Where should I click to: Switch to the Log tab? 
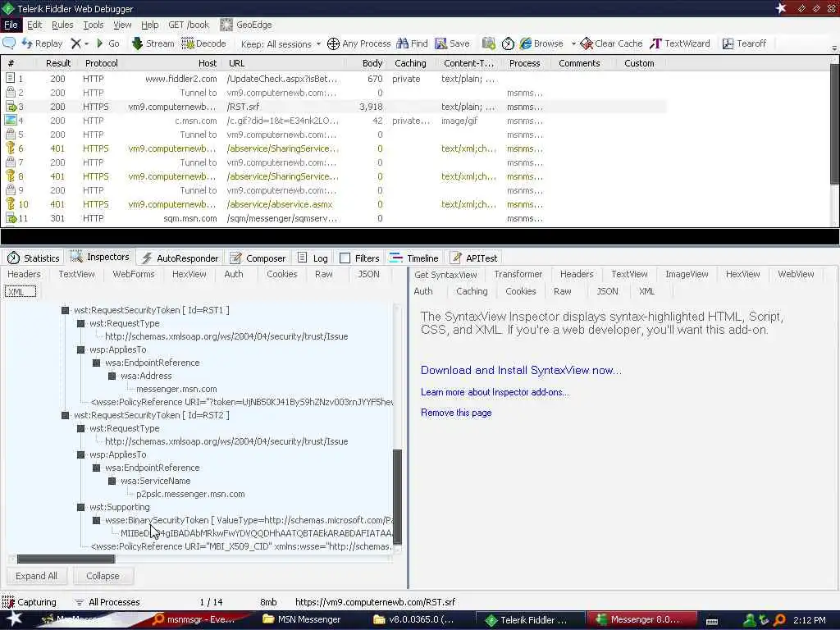(313, 258)
